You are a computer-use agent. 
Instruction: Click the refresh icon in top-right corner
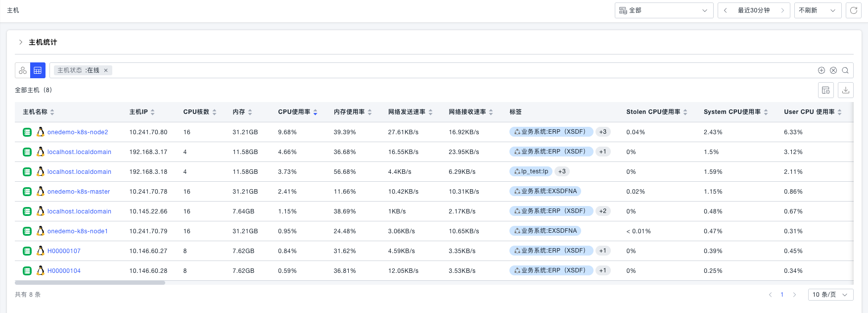coord(853,10)
